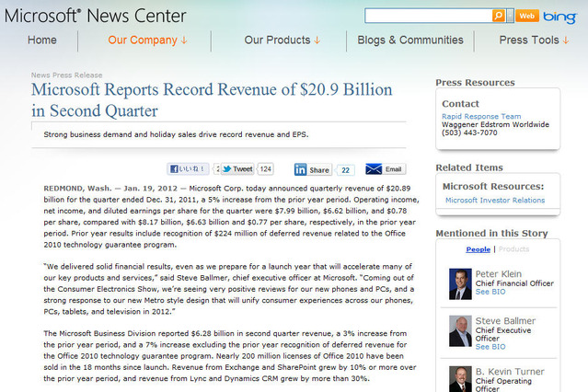Viewport: 588px width, 392px height.
Task: Click the Twitter Tweet button
Action: 237,169
